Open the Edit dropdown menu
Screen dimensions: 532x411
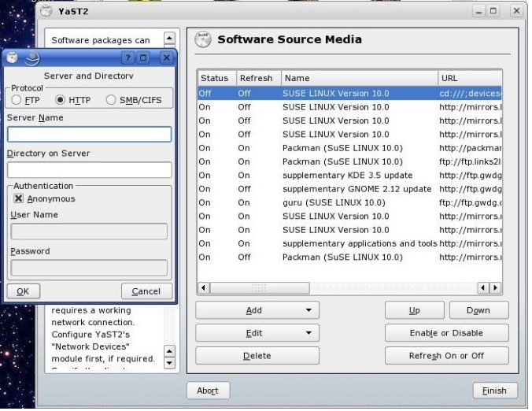tap(257, 333)
